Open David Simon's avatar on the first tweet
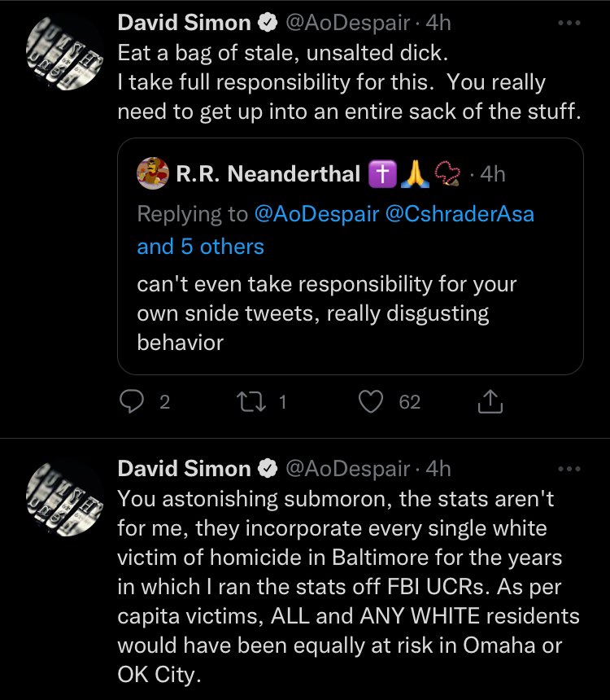Image resolution: width=610 pixels, height=700 pixels. click(x=65, y=52)
